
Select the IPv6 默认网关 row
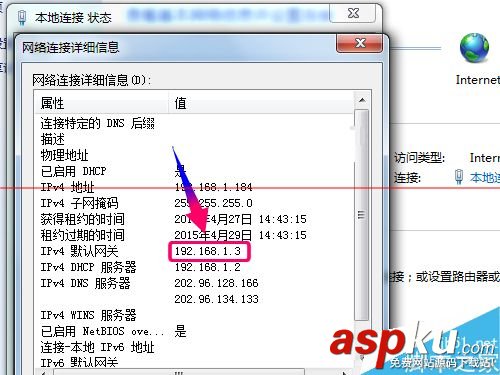tap(194, 362)
